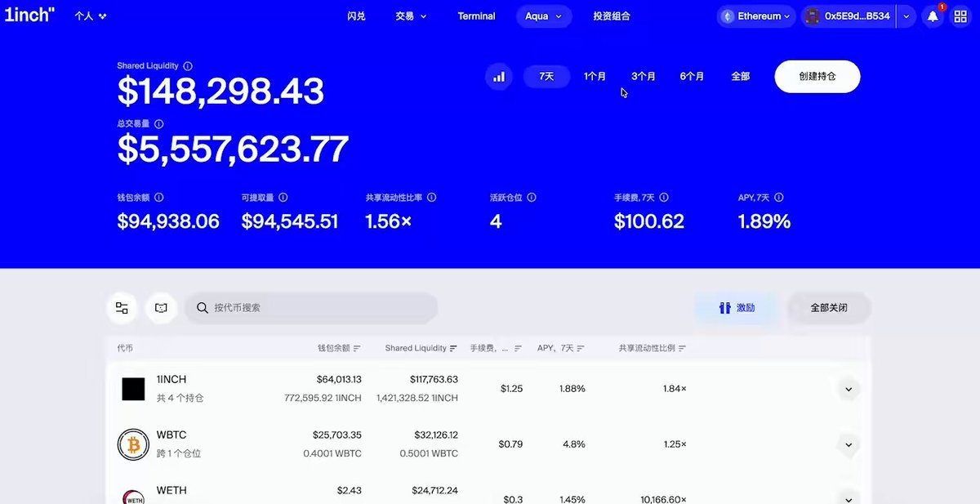Viewport: 980px width, 504px height.
Task: Open the apps grid icon in header
Action: coord(960,16)
